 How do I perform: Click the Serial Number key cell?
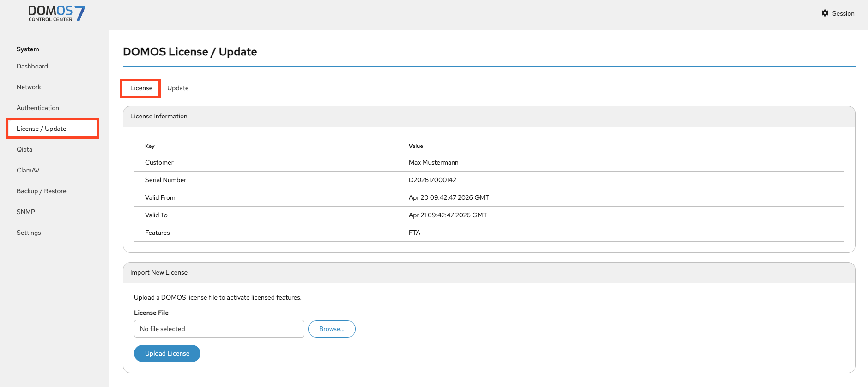[165, 180]
